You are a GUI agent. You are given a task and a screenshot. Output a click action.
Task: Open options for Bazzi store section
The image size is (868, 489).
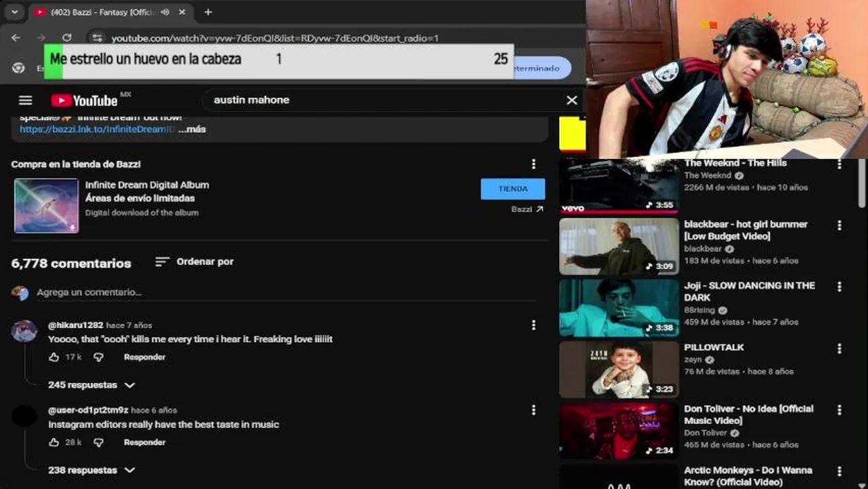pyautogui.click(x=533, y=164)
